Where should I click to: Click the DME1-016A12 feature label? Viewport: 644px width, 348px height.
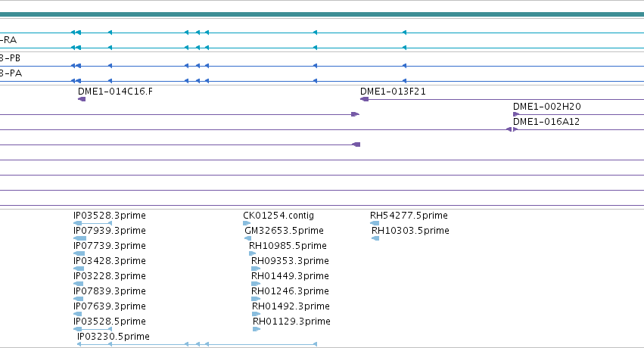(546, 122)
